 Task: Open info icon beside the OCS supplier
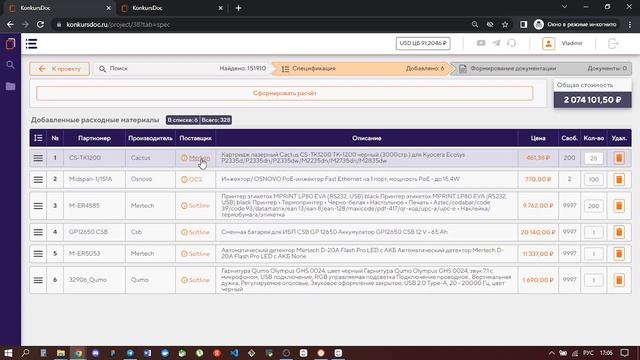[x=184, y=179]
